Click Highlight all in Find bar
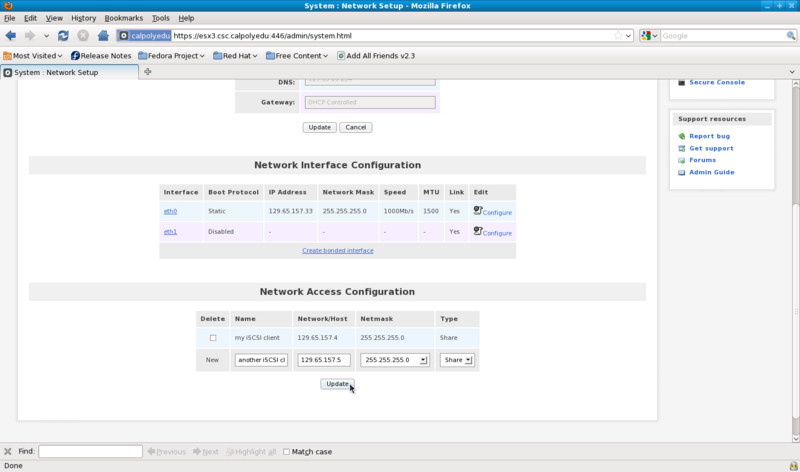 (251, 452)
